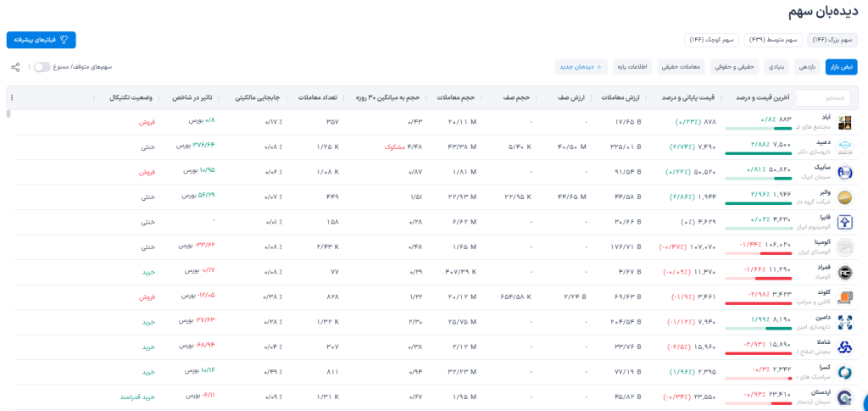Viewport: 868px width, 411px height.
Task: Click the فایرا company logo icon
Action: click(x=844, y=223)
